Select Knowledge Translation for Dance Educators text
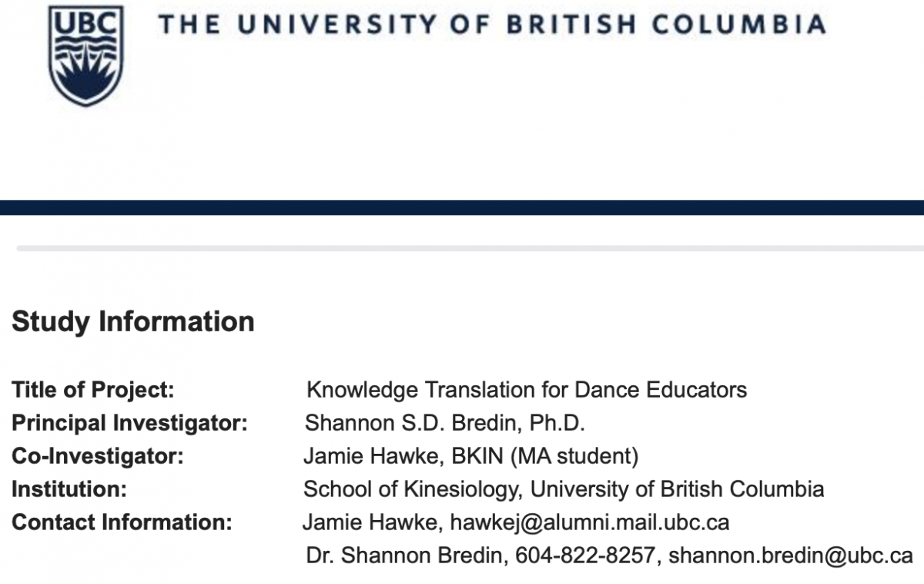This screenshot has height=584, width=924. (527, 390)
